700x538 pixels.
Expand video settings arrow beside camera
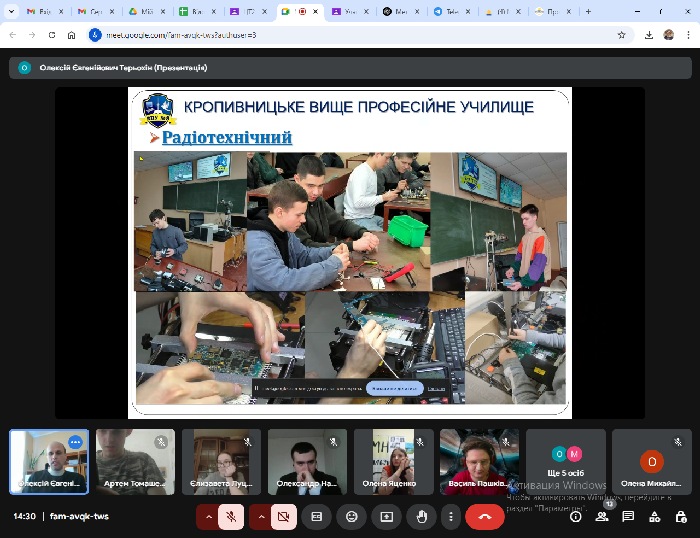[260, 516]
